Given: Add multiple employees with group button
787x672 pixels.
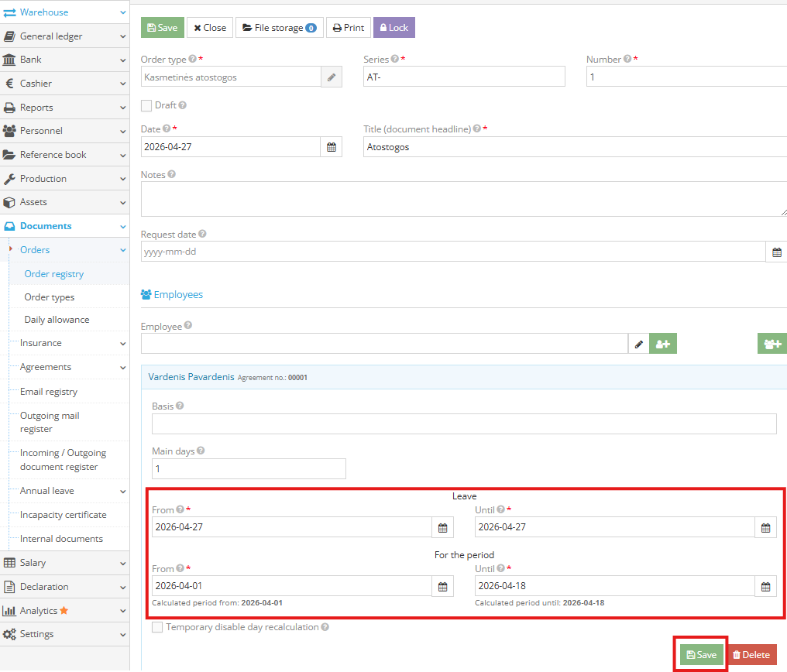Looking at the screenshot, I should coord(772,344).
